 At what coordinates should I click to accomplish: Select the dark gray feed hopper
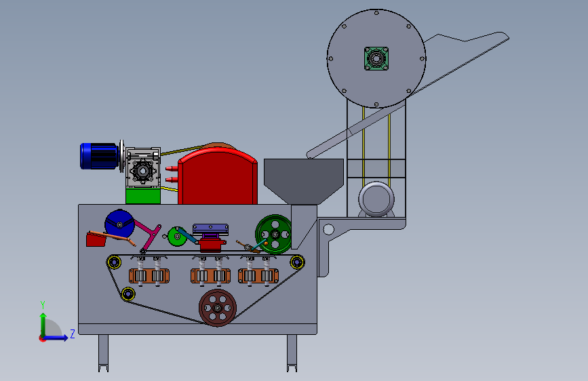click(304, 181)
